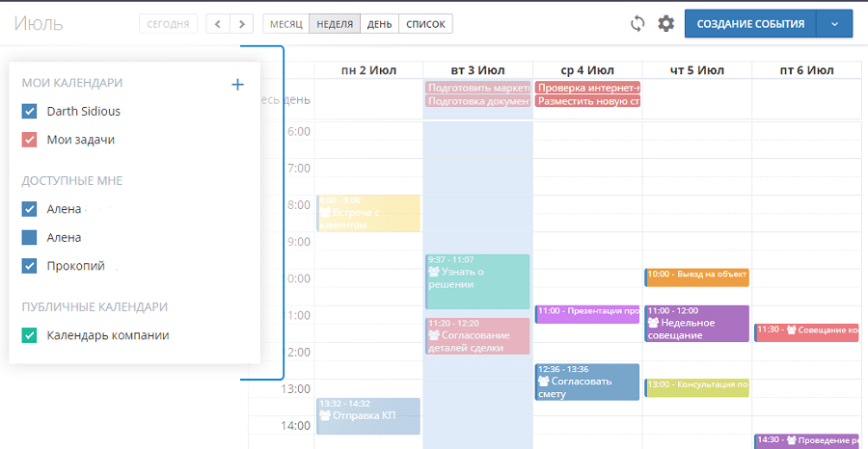This screenshot has height=449, width=868.
Task: Uncheck the Darth Sidious calendar
Action: click(x=29, y=111)
